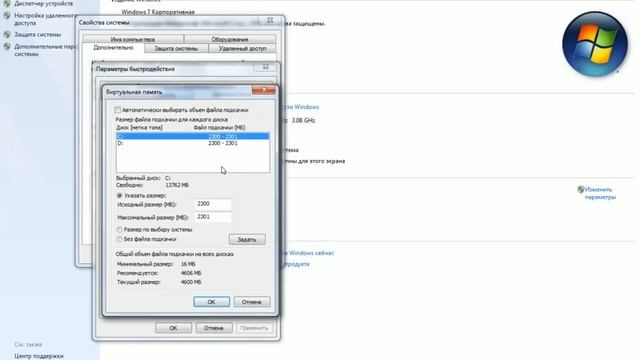Confirm Виртуальная память dialog with OK
The height and width of the screenshot is (360, 640).
(211, 302)
